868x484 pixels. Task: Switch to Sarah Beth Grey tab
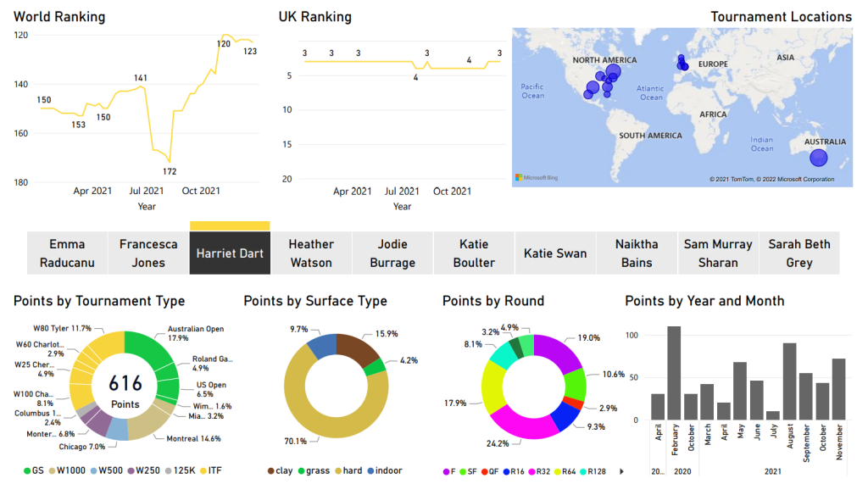pos(798,253)
